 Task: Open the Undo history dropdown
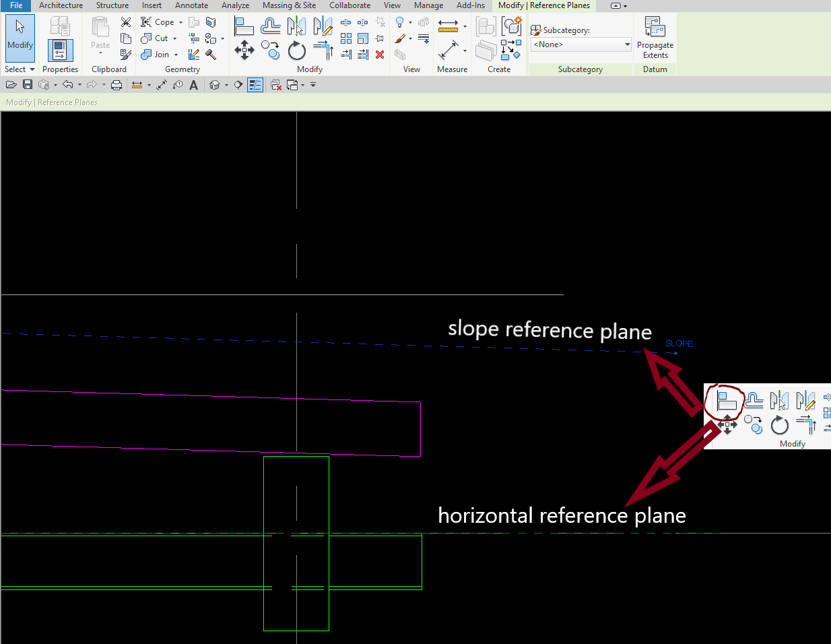coord(79,84)
